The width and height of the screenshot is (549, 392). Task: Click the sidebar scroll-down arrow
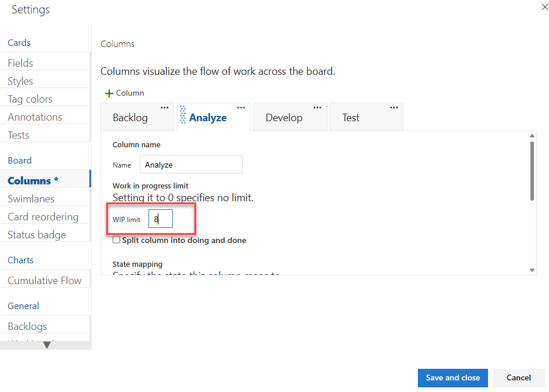point(46,345)
